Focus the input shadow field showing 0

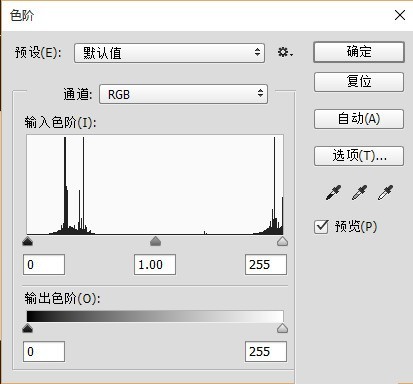click(44, 265)
